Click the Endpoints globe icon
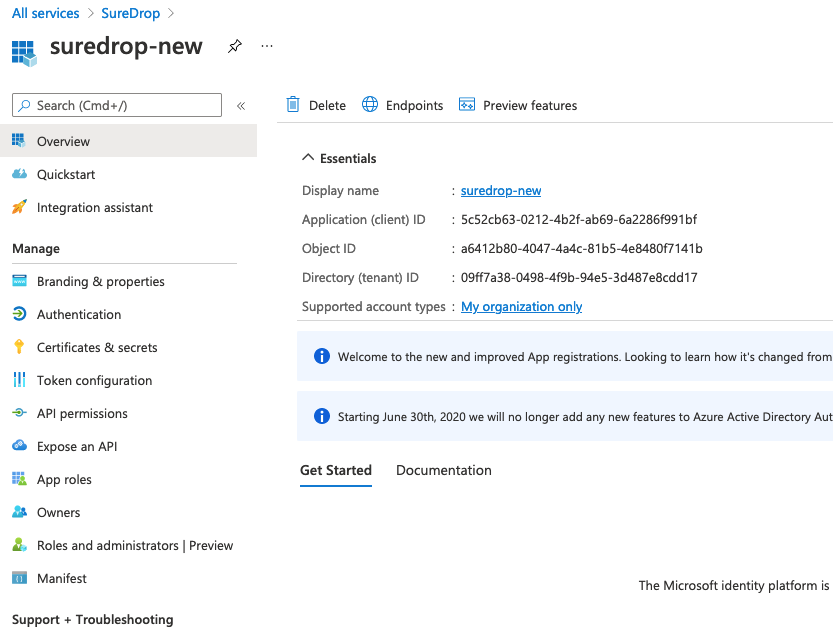833x633 pixels. (x=370, y=105)
